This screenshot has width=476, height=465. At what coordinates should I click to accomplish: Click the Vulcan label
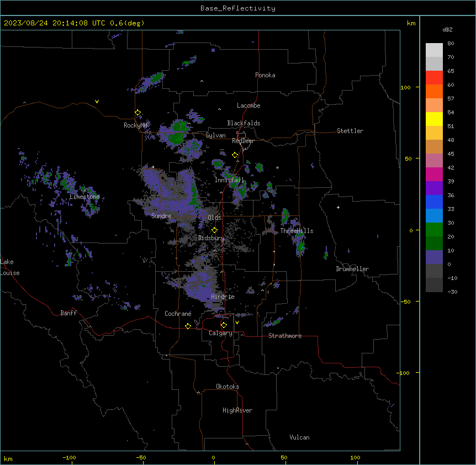[x=300, y=437]
